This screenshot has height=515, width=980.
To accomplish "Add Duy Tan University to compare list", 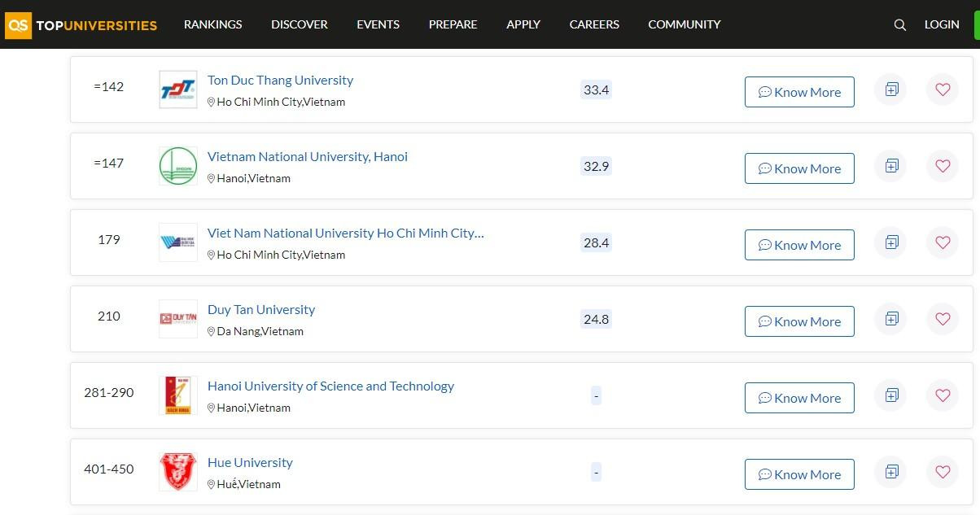I will 891,319.
